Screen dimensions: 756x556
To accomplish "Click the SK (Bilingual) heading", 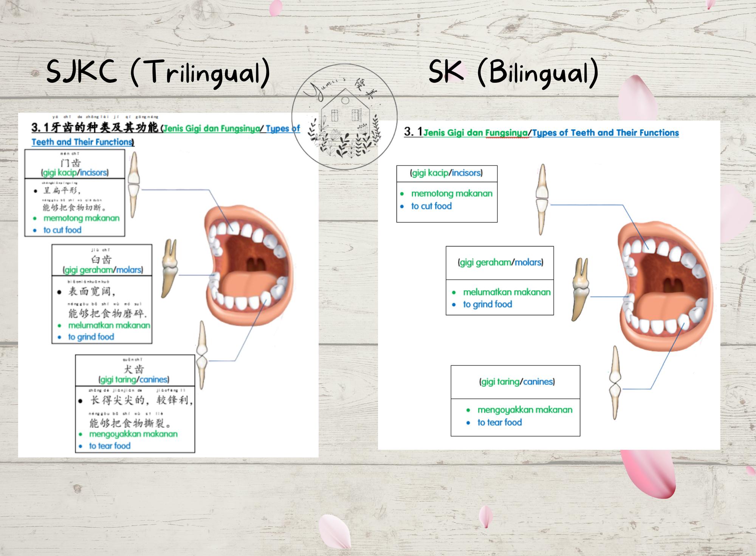I will 513,72.
